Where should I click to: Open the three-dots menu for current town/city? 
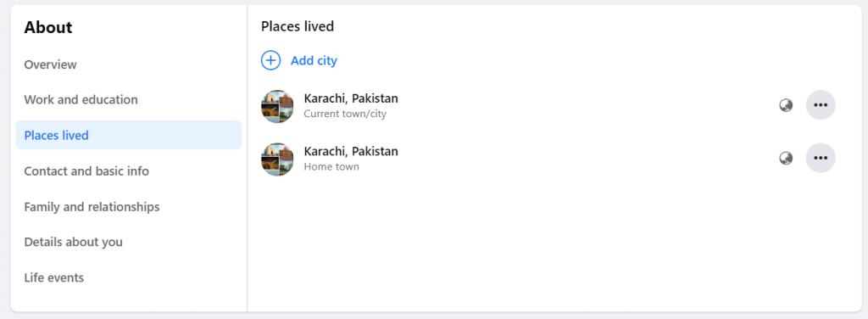tap(821, 105)
